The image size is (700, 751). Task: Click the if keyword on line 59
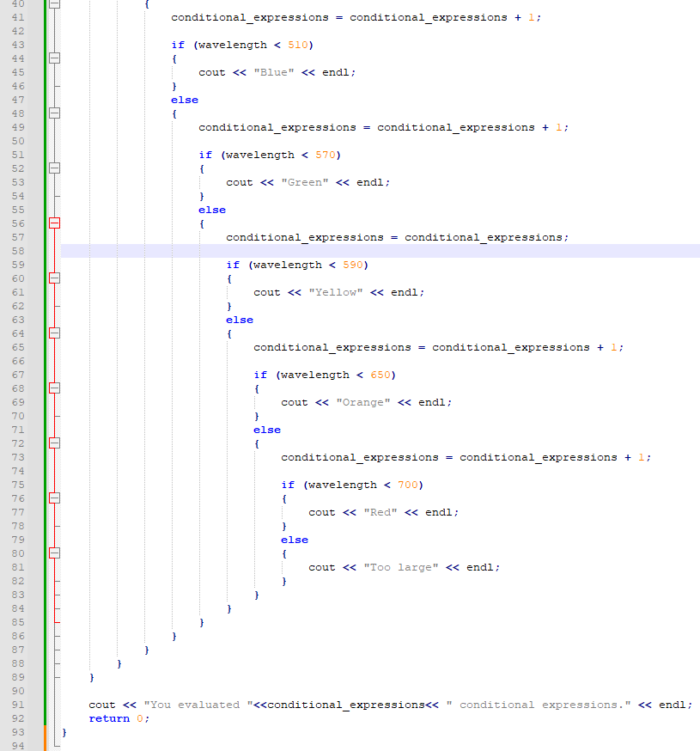pos(233,265)
